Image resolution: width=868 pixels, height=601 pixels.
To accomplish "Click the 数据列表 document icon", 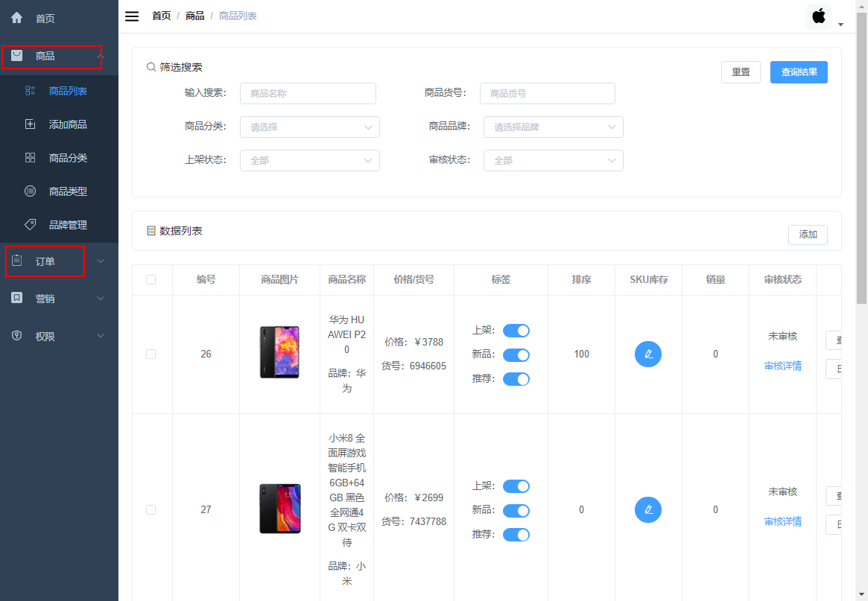I will coord(151,231).
